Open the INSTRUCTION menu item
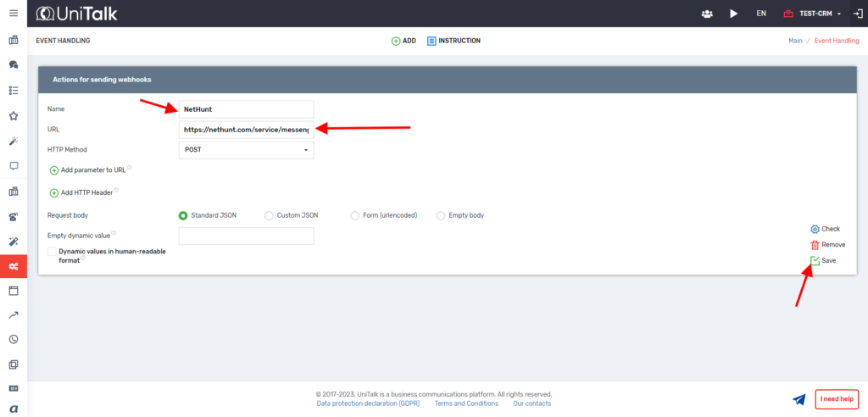The image size is (868, 417). pyautogui.click(x=453, y=41)
